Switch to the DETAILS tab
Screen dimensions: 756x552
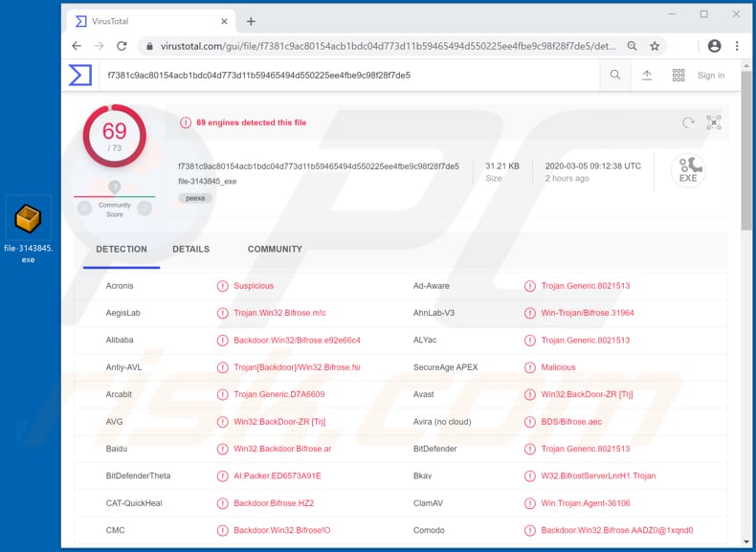191,250
